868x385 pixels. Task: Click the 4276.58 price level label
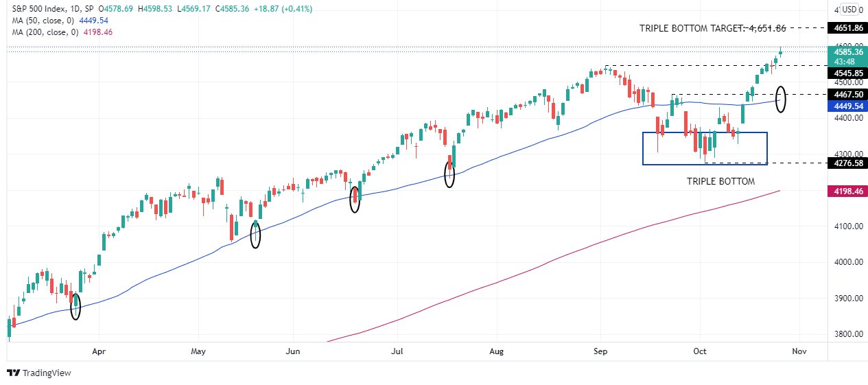point(849,163)
